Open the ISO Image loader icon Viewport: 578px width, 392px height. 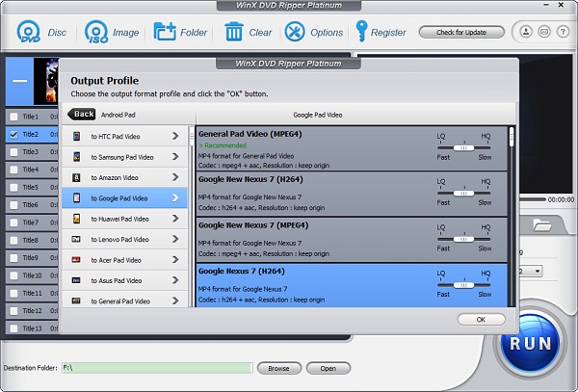tap(96, 32)
